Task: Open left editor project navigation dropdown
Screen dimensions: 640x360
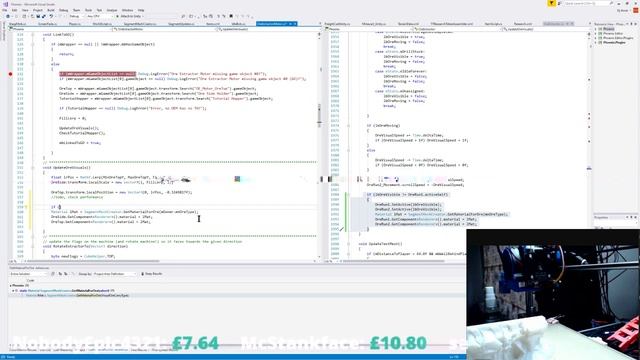Action: (x=60, y=29)
